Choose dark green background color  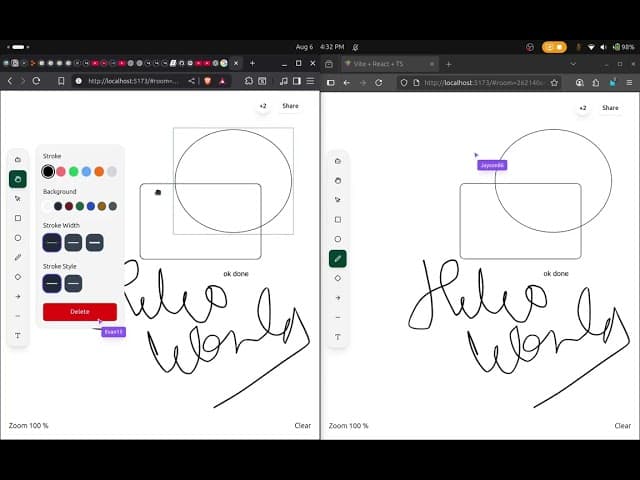pyautogui.click(x=80, y=207)
